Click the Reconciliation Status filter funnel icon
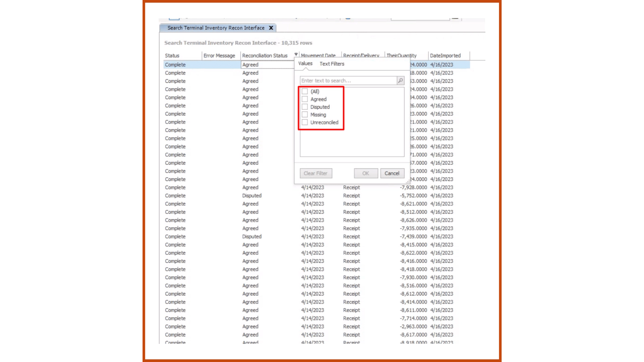 [x=296, y=55]
